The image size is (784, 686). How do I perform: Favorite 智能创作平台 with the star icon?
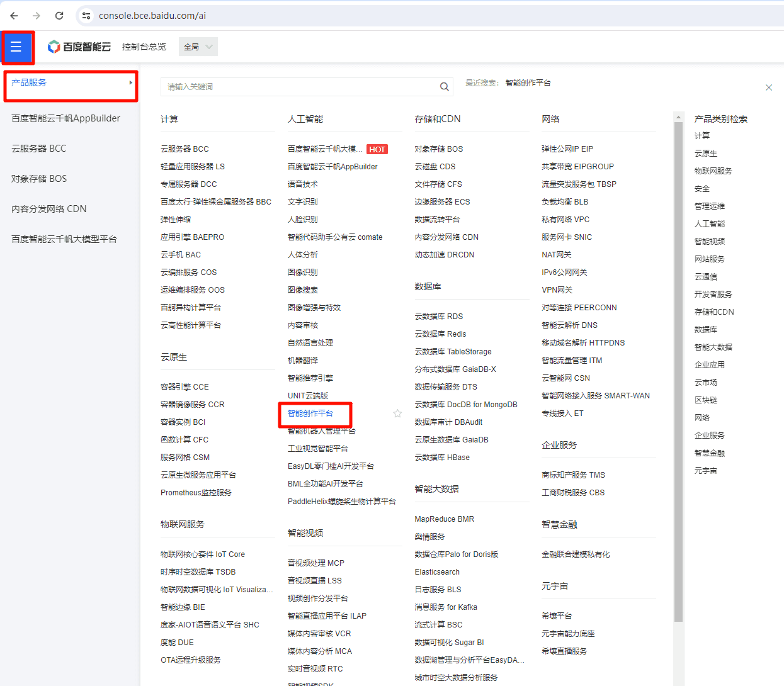(397, 413)
